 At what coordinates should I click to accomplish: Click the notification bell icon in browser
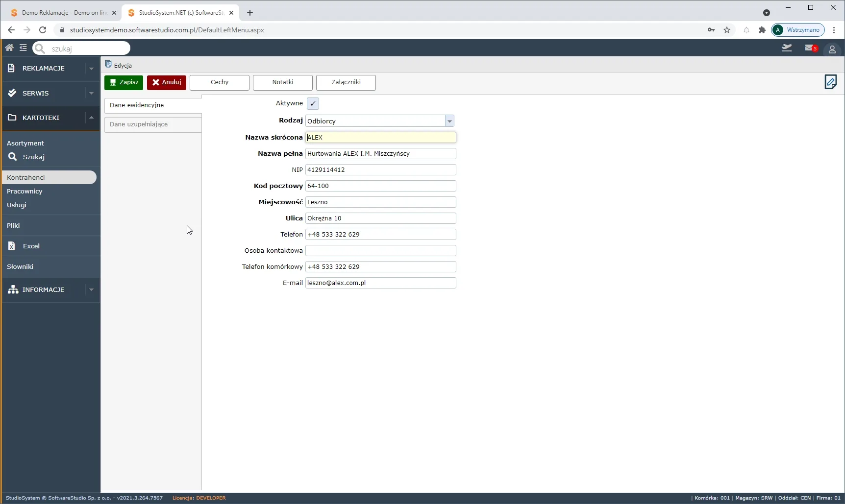coord(746,30)
